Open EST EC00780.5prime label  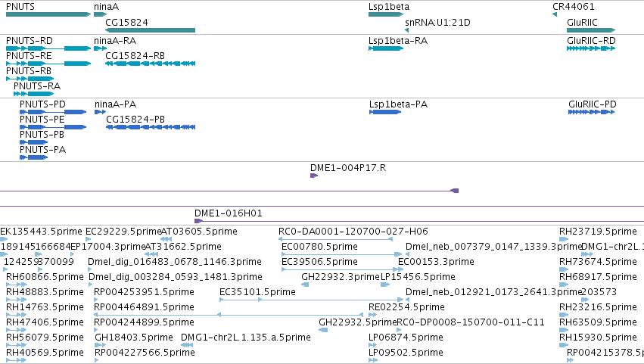[319, 247]
